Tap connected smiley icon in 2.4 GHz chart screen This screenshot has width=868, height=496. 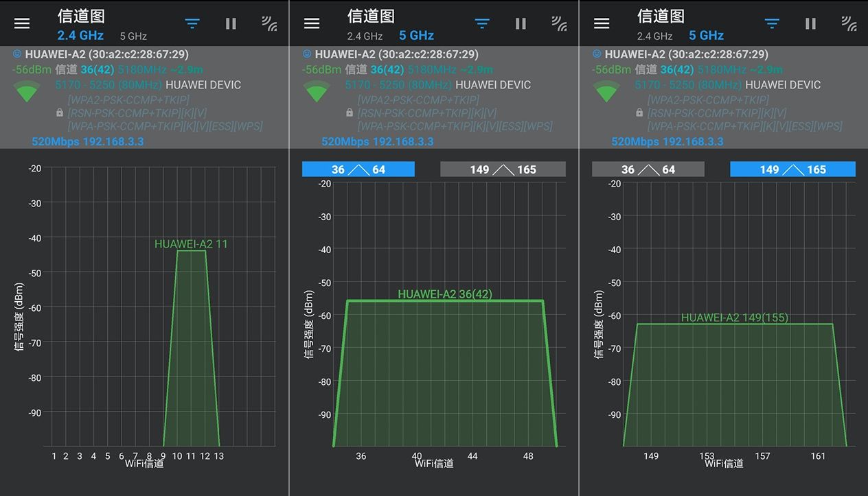click(x=17, y=54)
